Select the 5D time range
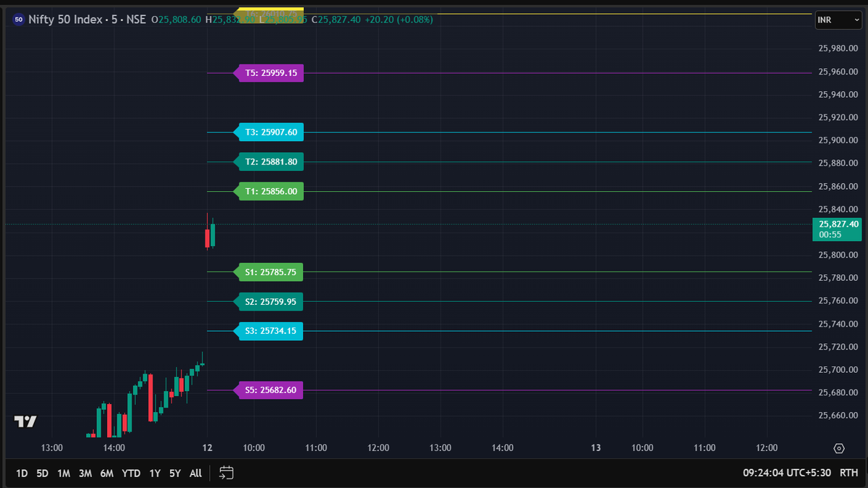 43,474
